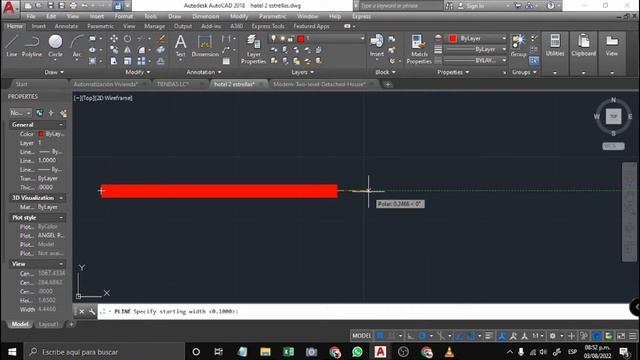Screen dimensions: 640x360
Task: Toggle polar tracking in status bar
Action: tap(422, 336)
